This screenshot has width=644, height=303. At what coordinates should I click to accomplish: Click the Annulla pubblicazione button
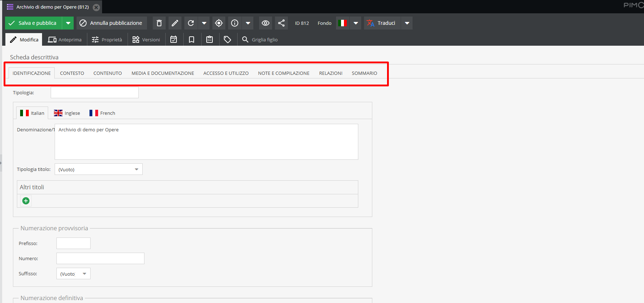(x=112, y=23)
